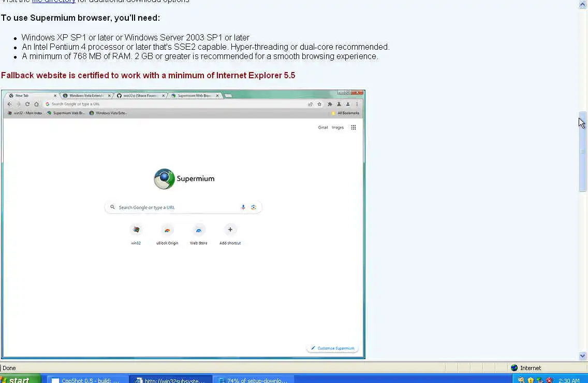The width and height of the screenshot is (588, 383).
Task: Click the 'Windows XP SP1 or later' bullet line
Action: (136, 37)
